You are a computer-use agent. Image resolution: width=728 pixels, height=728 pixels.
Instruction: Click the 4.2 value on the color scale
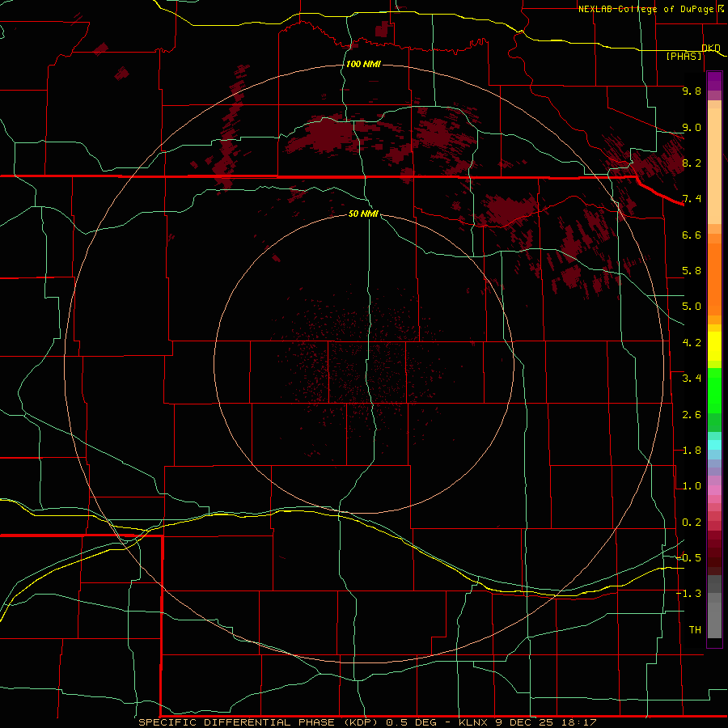pyautogui.click(x=692, y=343)
